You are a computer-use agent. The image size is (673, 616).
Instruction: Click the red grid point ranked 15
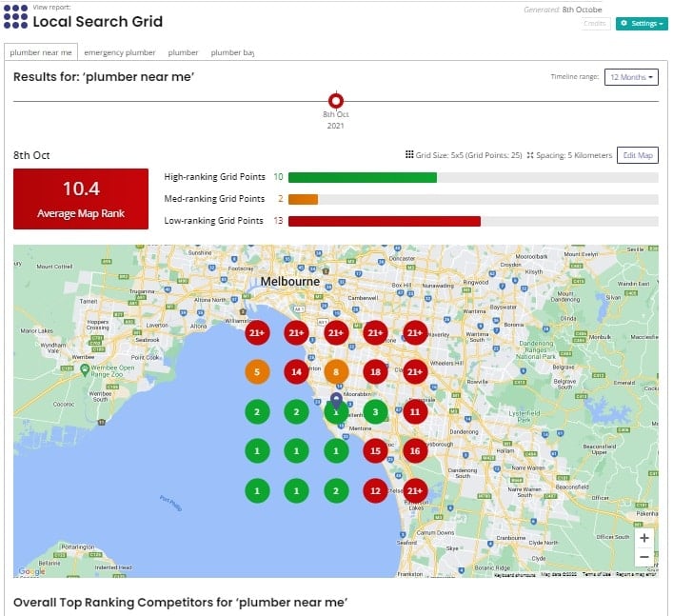tap(375, 451)
